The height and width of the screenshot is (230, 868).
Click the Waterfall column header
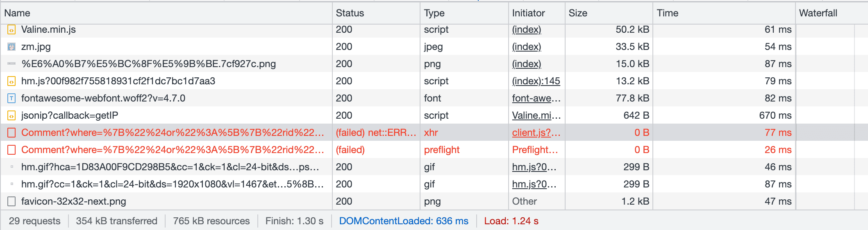[818, 13]
